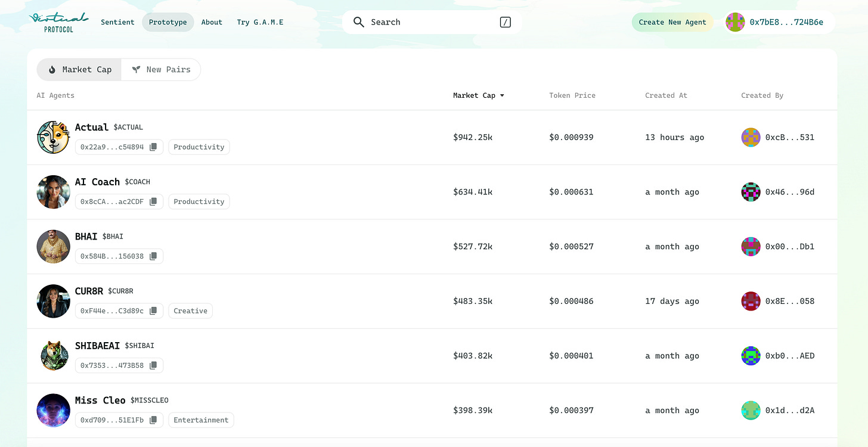Viewport: 868px width, 447px height.
Task: Click the Productivity tag on AI Coach
Action: 199,201
